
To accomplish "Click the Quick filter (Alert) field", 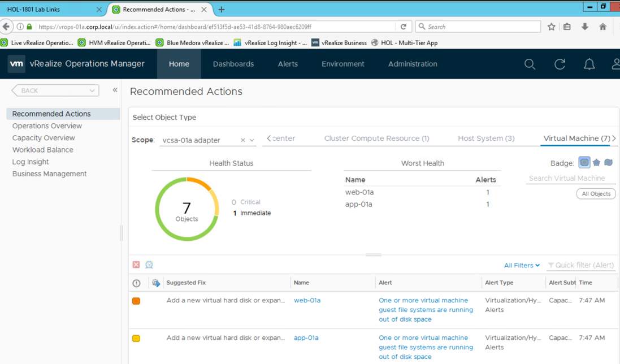I will (581, 265).
